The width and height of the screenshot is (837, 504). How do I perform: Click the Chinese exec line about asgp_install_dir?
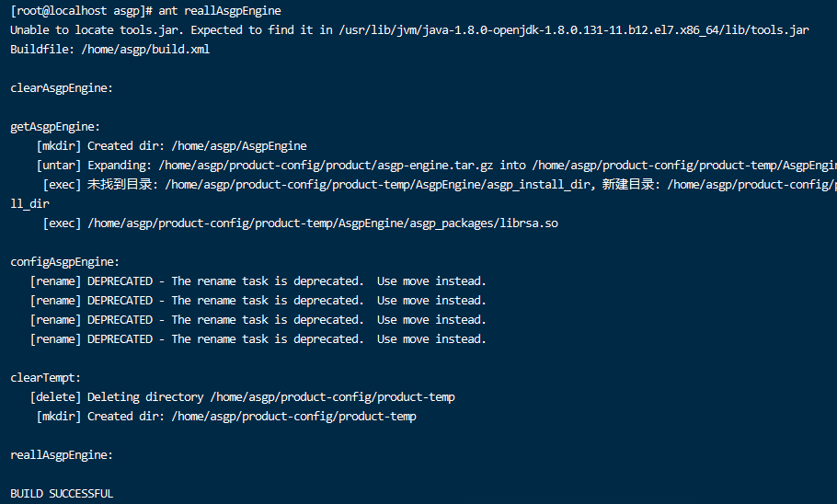pyautogui.click(x=440, y=185)
